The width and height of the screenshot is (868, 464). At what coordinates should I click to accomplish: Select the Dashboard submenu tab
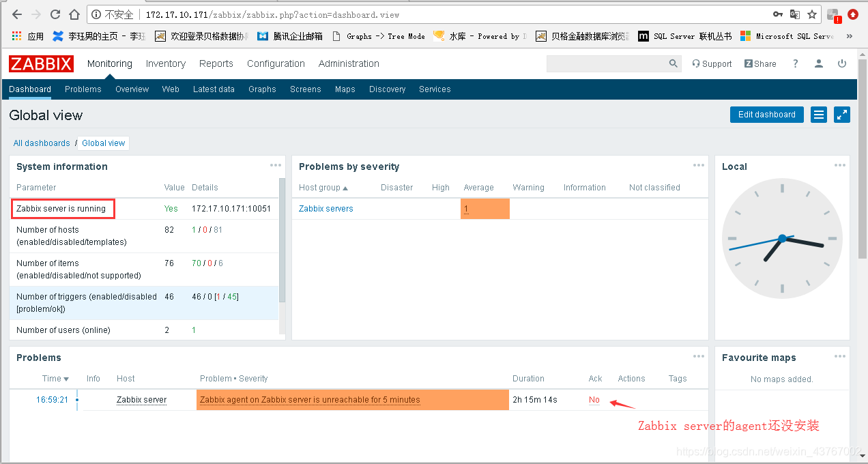coord(30,89)
